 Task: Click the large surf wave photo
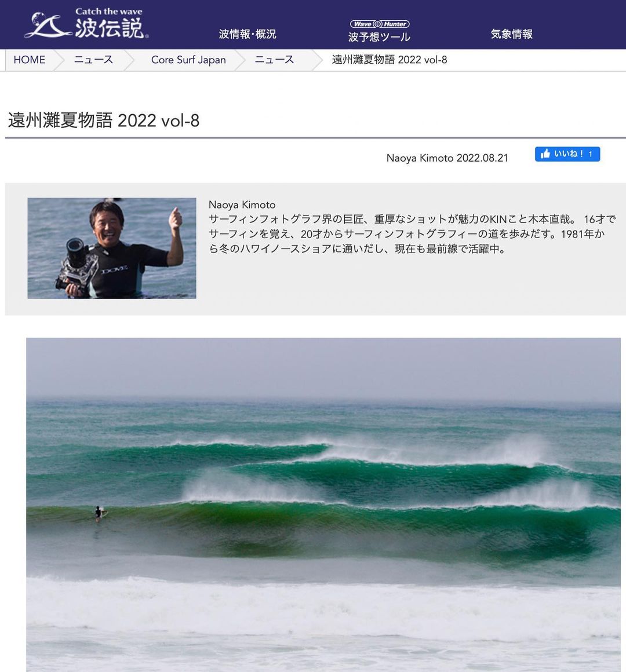point(323,505)
